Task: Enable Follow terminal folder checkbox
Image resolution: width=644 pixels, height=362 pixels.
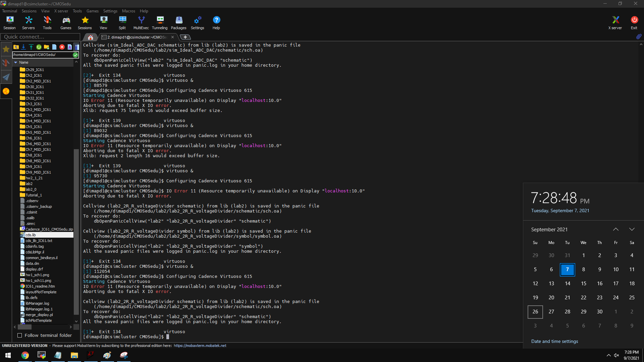Action: pos(20,336)
